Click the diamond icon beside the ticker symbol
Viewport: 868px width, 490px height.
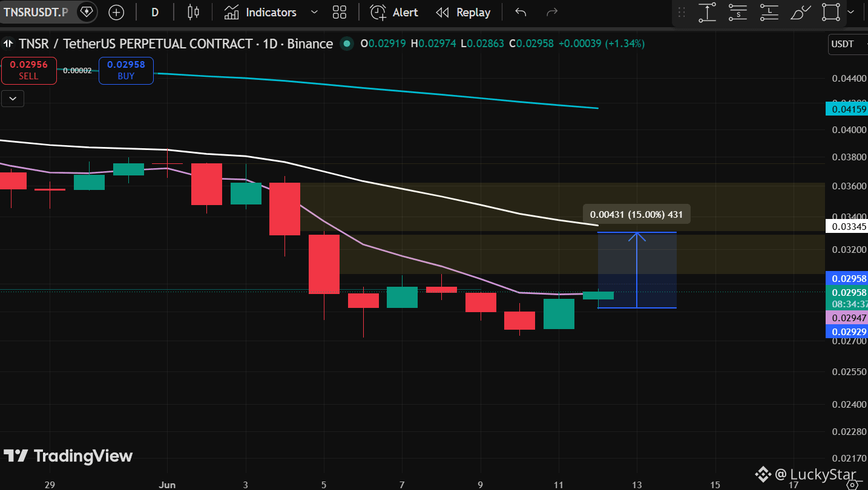86,12
